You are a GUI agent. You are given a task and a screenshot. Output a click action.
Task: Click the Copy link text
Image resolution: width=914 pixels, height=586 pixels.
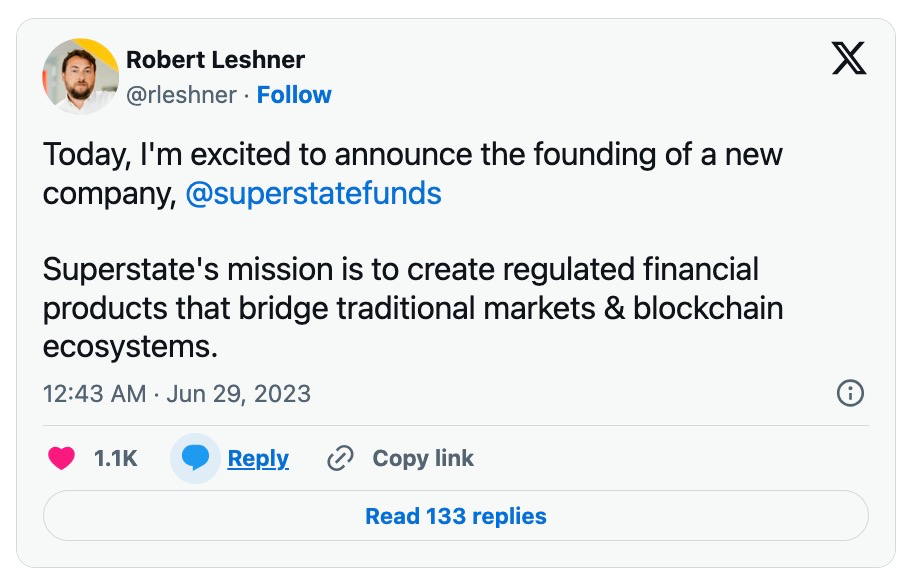(x=423, y=459)
